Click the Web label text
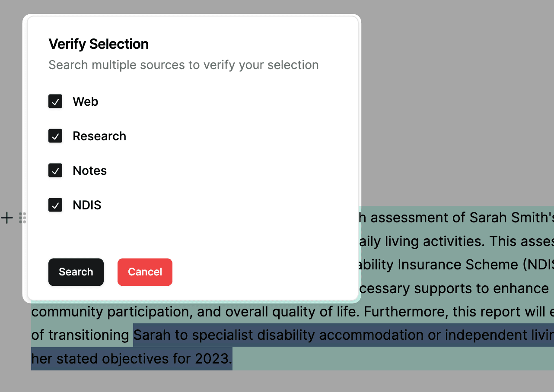This screenshot has width=554, height=392. tap(85, 101)
